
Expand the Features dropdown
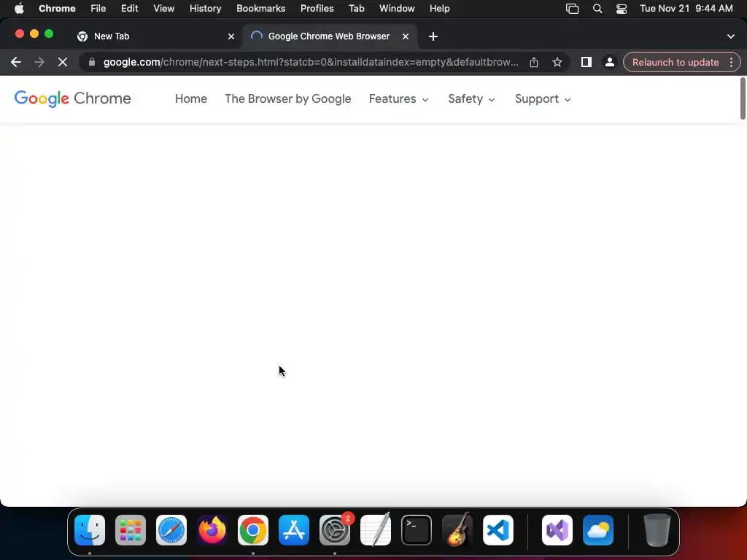[x=399, y=99]
